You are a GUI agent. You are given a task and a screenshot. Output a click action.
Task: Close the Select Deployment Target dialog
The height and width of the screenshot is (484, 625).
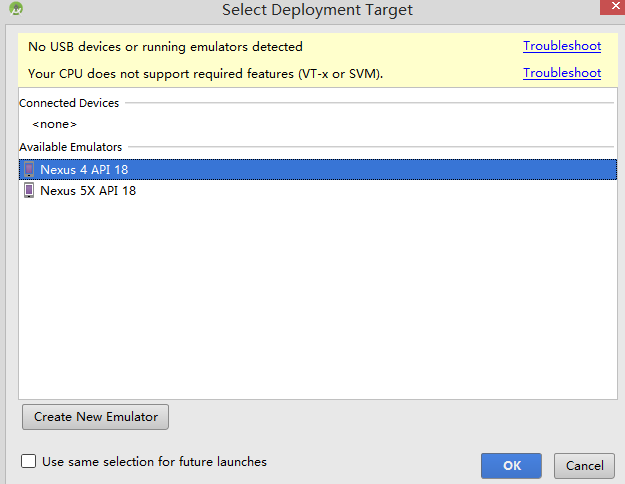click(614, 7)
